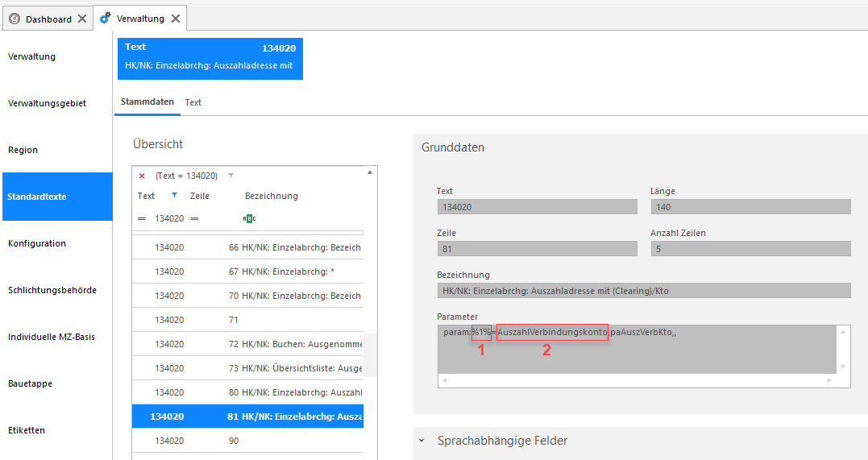Click the Anzahl Zeilen field with 5
This screenshot has height=460, width=868.
point(750,249)
